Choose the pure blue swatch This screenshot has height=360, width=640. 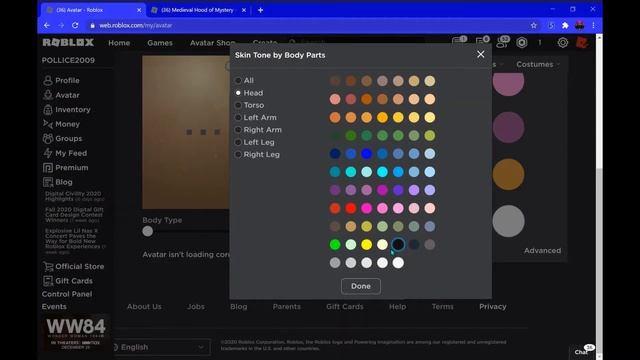click(x=367, y=153)
